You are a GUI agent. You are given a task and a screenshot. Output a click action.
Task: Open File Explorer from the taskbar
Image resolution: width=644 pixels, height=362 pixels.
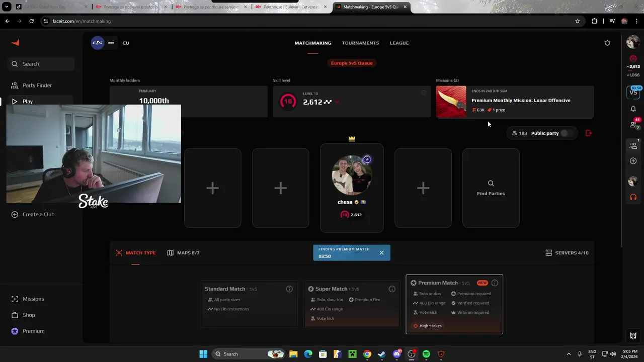click(x=293, y=354)
